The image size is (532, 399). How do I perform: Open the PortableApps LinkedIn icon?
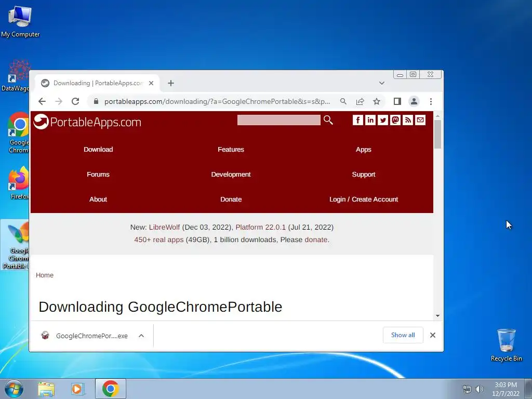[370, 120]
